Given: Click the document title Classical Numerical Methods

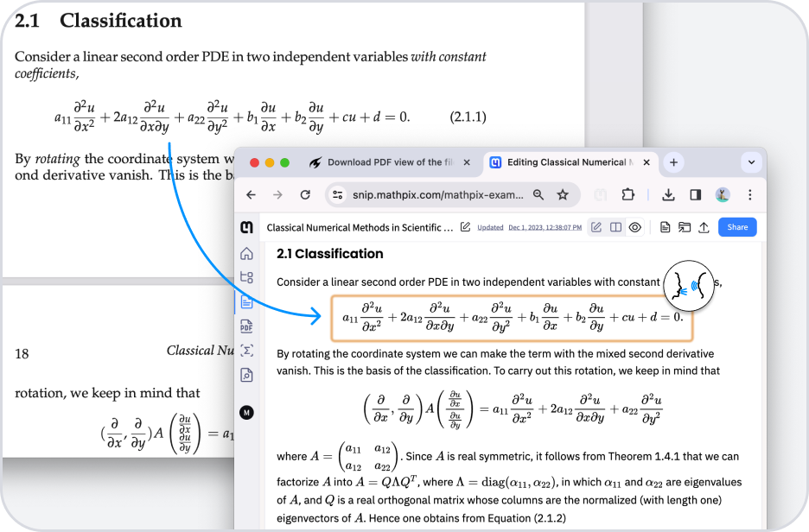Looking at the screenshot, I should tap(360, 227).
